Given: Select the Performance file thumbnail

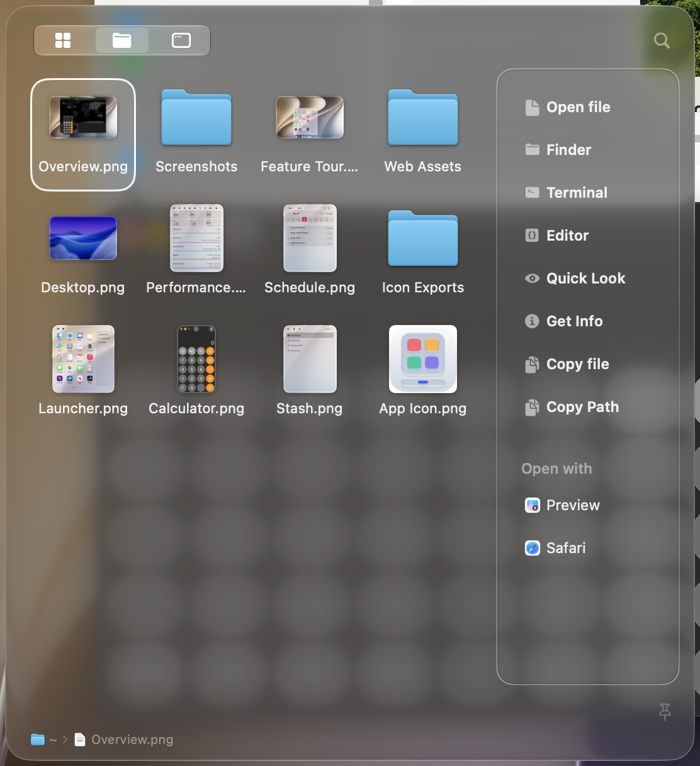Looking at the screenshot, I should (196, 238).
